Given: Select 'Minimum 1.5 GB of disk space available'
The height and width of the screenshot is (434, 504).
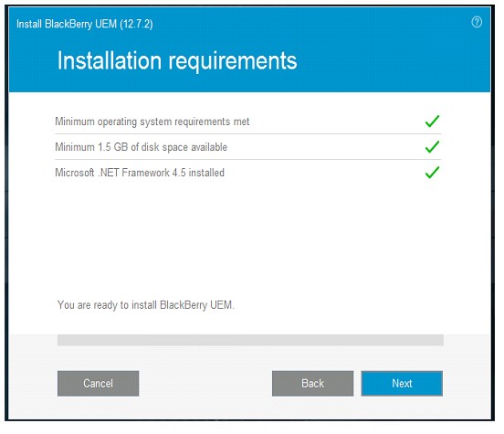Looking at the screenshot, I should (x=142, y=147).
